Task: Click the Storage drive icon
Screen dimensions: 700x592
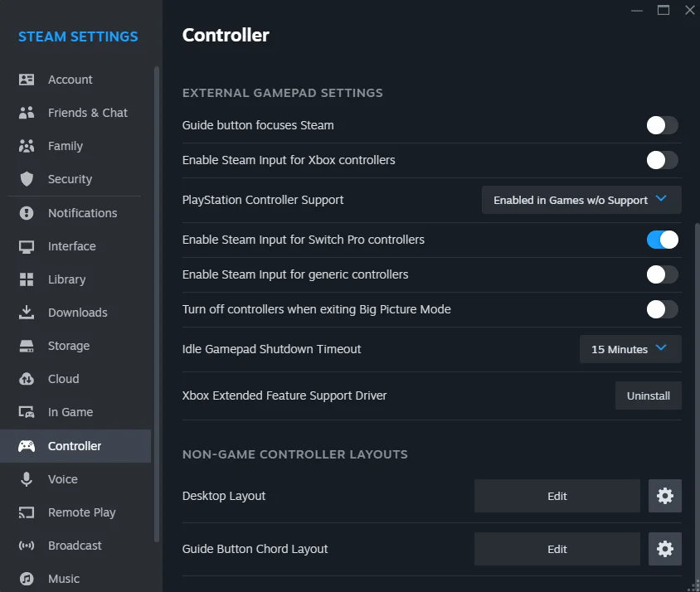Action: 27,346
